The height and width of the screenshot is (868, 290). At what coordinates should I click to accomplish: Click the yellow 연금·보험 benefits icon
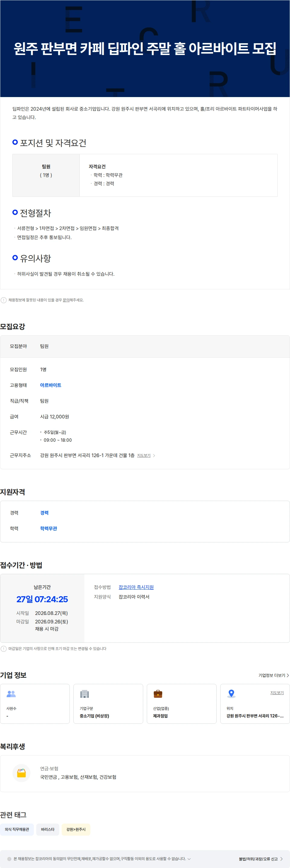(x=21, y=773)
